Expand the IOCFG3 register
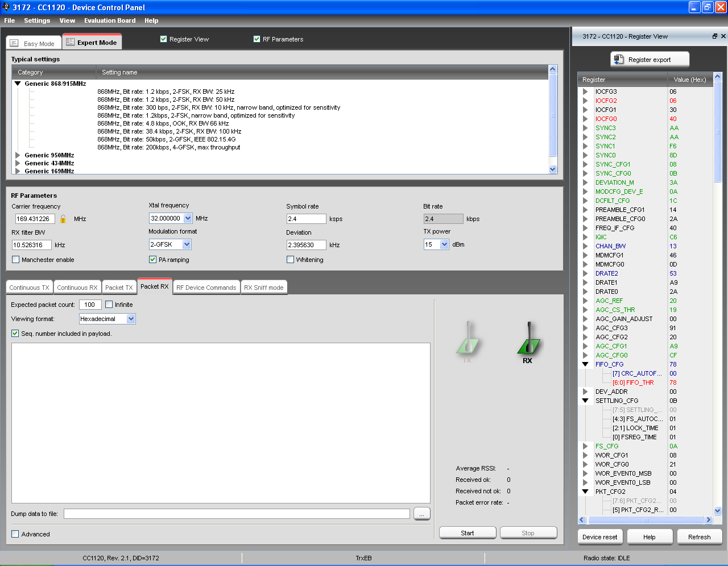Viewport: 728px width, 566px height. point(585,91)
